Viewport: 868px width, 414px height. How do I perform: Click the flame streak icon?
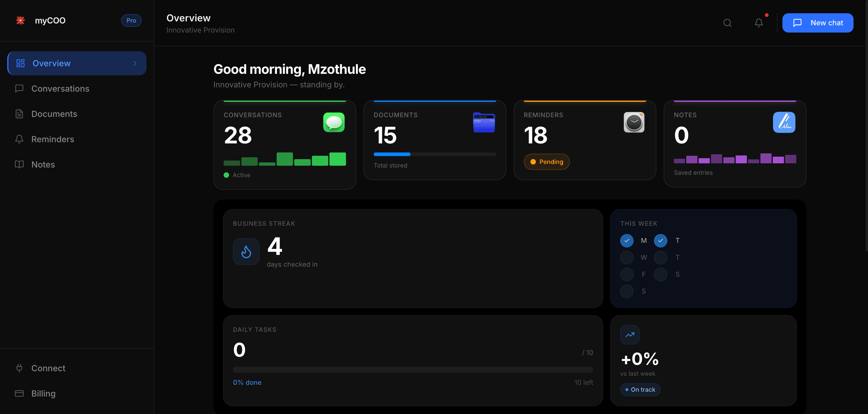(x=246, y=252)
